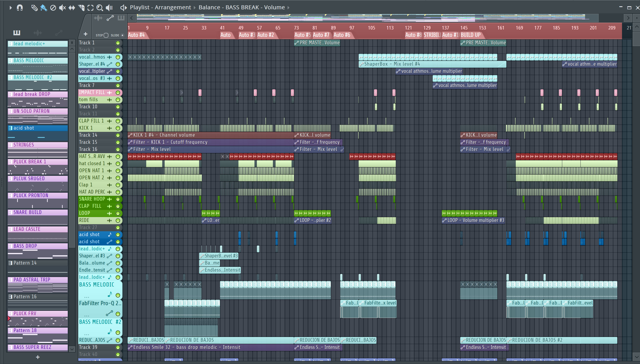Viewport: 640px width, 364px height.
Task: Mute the IMPACT FILL track
Action: pos(118,93)
